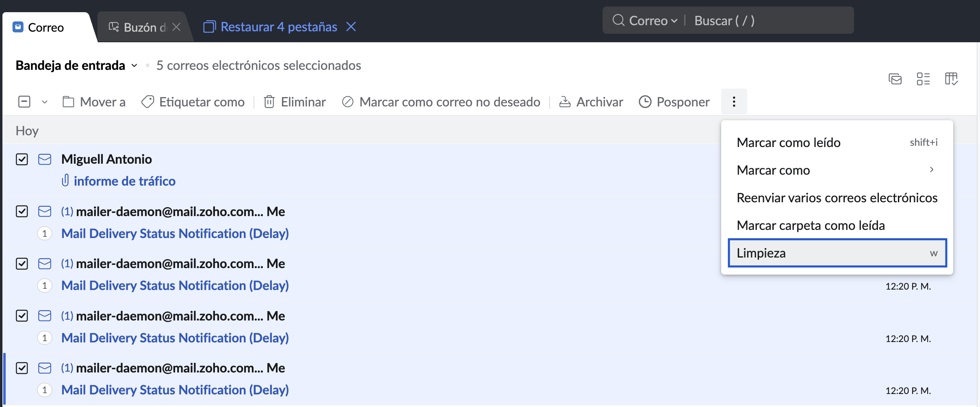Open the three-dot more options icon
The height and width of the screenshot is (407, 980).
pyautogui.click(x=734, y=101)
